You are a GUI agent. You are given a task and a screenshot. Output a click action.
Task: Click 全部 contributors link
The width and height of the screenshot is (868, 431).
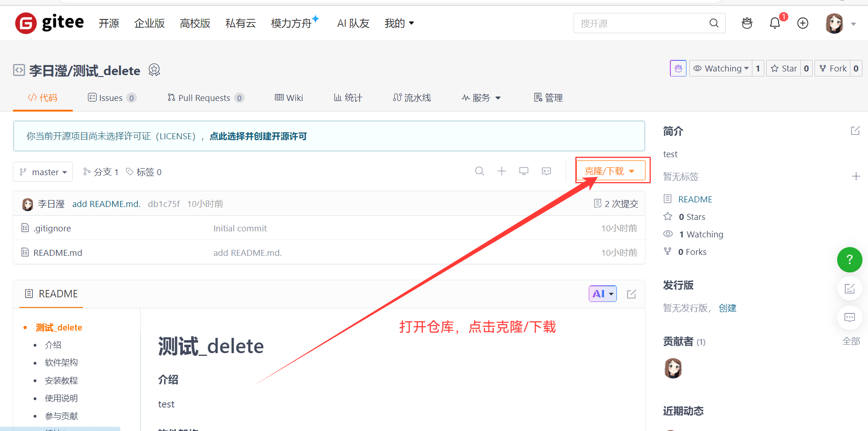[851, 341]
